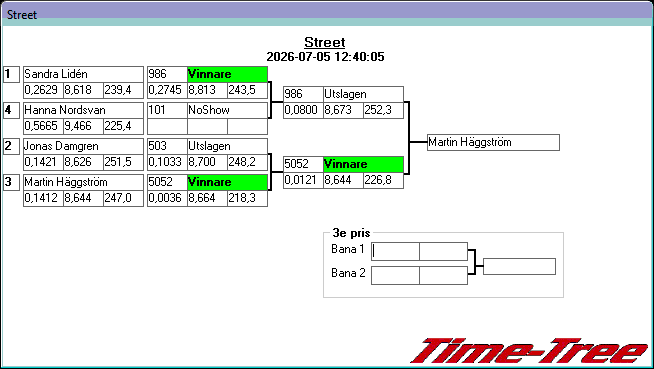Select the Sandra Lidén name field
This screenshot has height=369, width=654.
pyautogui.click(x=83, y=74)
